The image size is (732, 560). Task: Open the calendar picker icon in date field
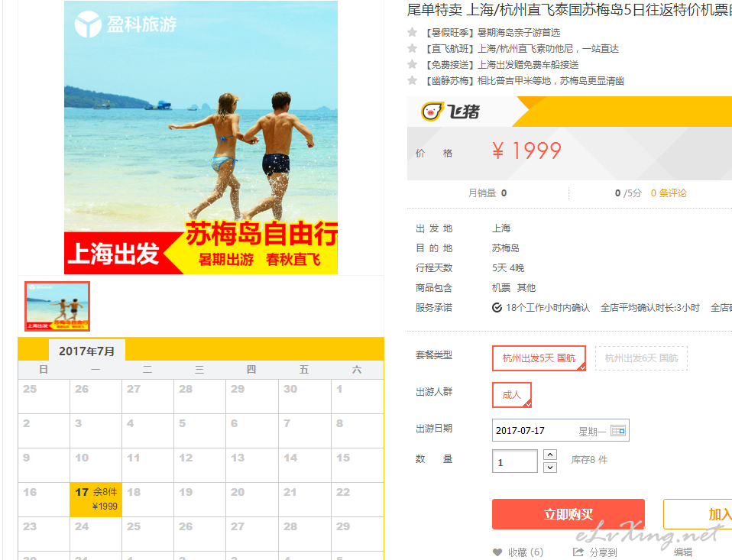pyautogui.click(x=617, y=430)
